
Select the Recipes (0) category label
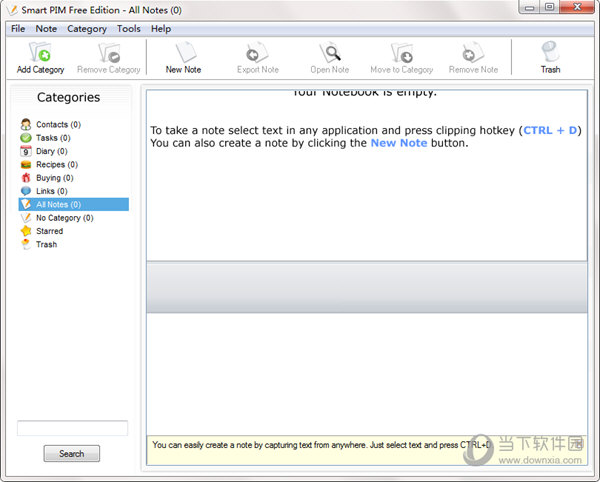(57, 164)
